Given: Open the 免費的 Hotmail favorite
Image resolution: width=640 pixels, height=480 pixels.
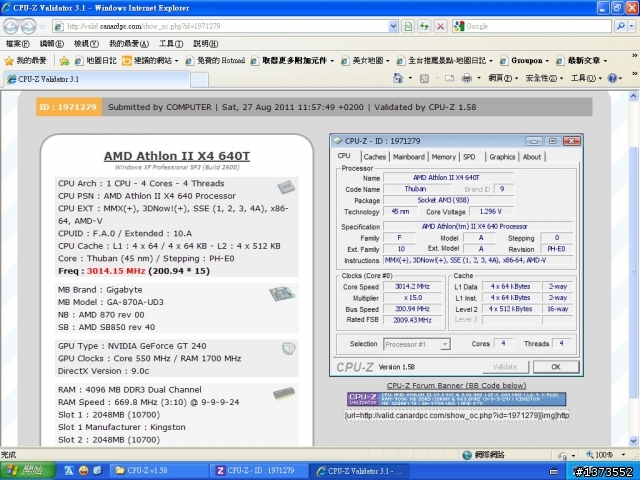Looking at the screenshot, I should click(215, 61).
